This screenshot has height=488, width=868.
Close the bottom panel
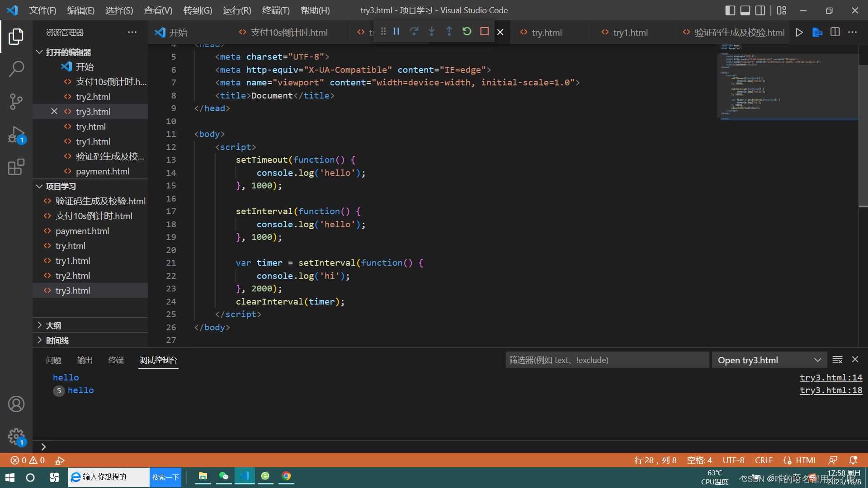pos(855,360)
